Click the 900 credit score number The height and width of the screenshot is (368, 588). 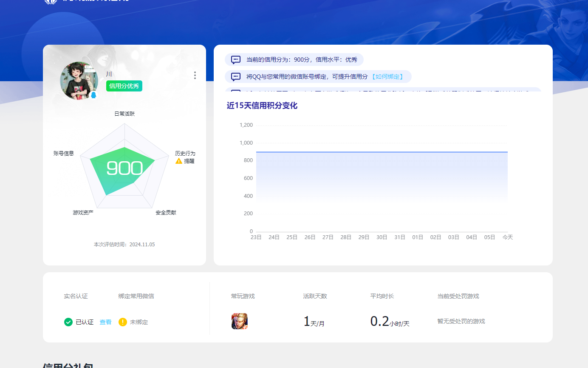pos(124,168)
